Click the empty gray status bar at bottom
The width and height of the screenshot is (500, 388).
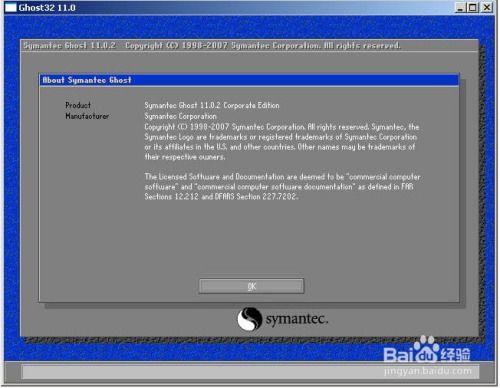(250, 372)
